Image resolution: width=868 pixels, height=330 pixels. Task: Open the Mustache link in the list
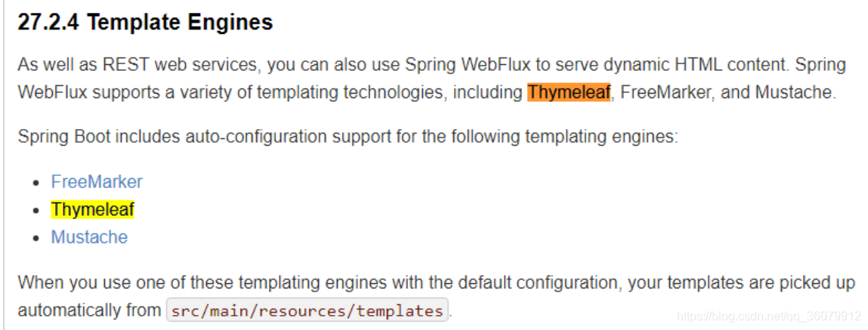(x=89, y=237)
